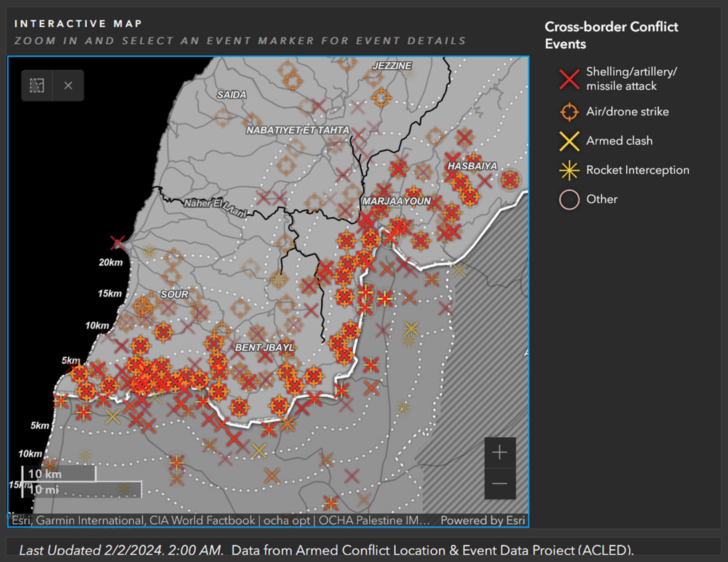
Task: Click the 10 km scale bar
Action: pos(59,473)
